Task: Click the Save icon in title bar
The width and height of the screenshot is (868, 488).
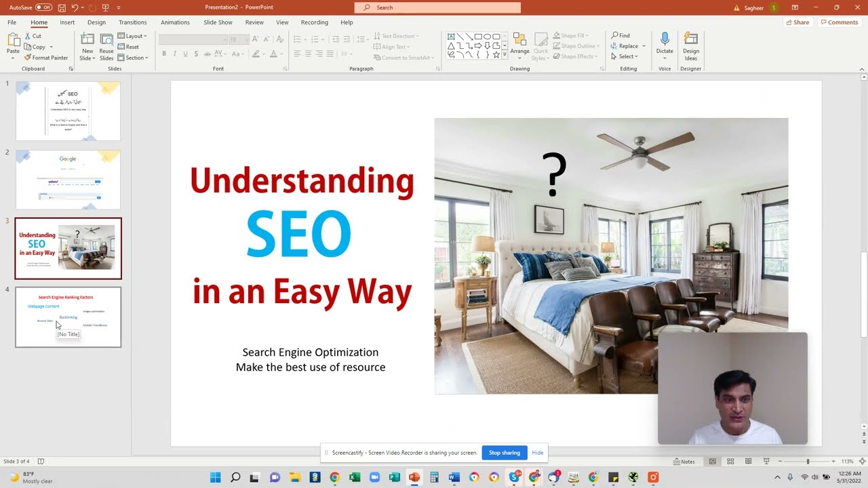Action: (62, 7)
